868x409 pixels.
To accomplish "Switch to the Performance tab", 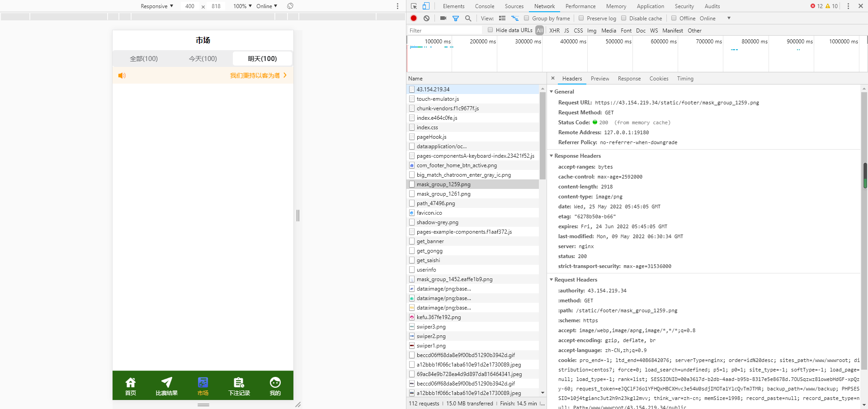I will click(x=580, y=6).
